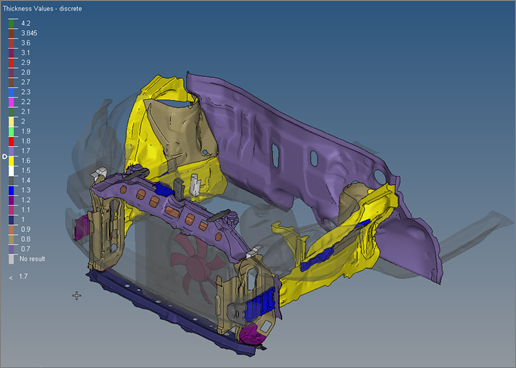Image resolution: width=516 pixels, height=368 pixels.
Task: Click the 1.9 green legend label
Action: click(x=26, y=131)
